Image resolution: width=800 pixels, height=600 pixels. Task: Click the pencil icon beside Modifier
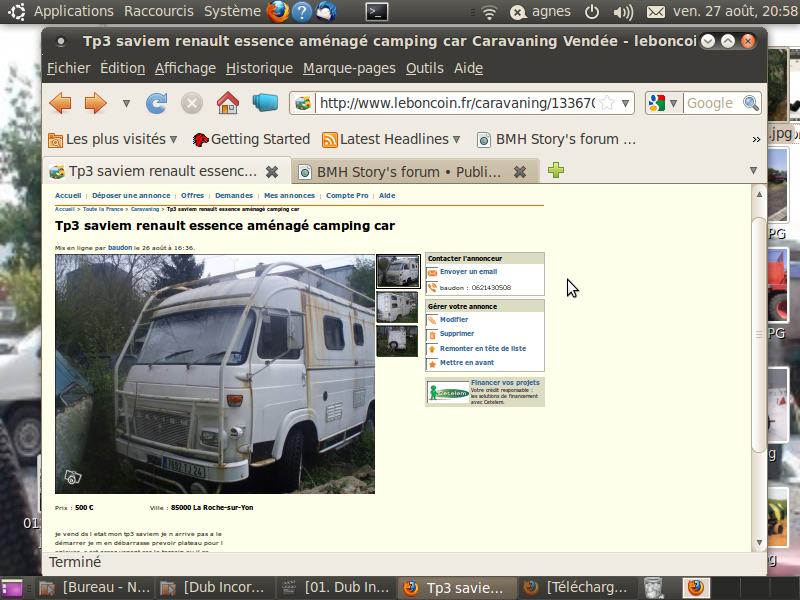point(432,320)
